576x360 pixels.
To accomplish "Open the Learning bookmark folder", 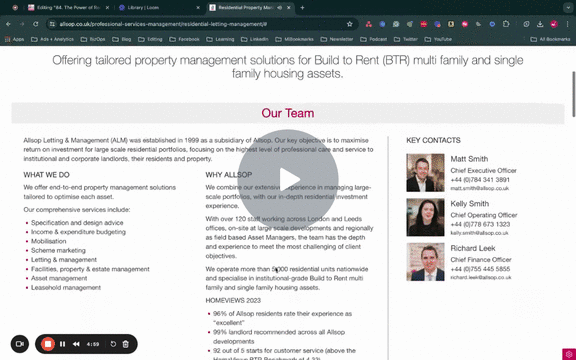I will point(220,39).
